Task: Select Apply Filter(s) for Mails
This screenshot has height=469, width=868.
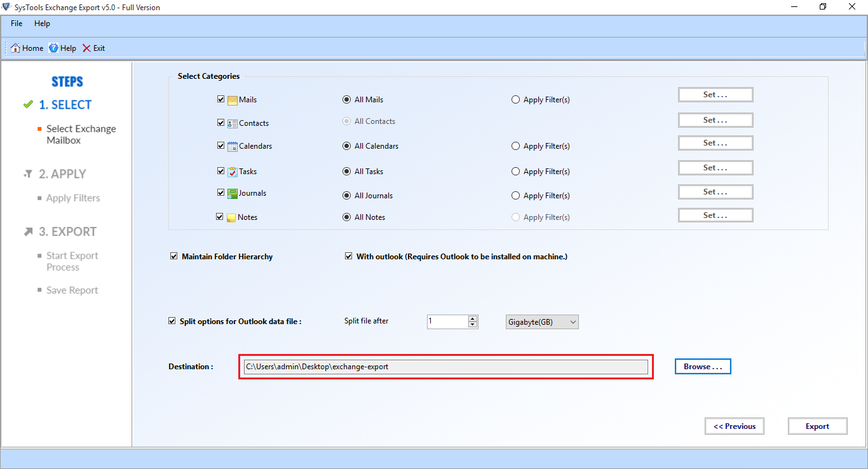Action: (516, 100)
